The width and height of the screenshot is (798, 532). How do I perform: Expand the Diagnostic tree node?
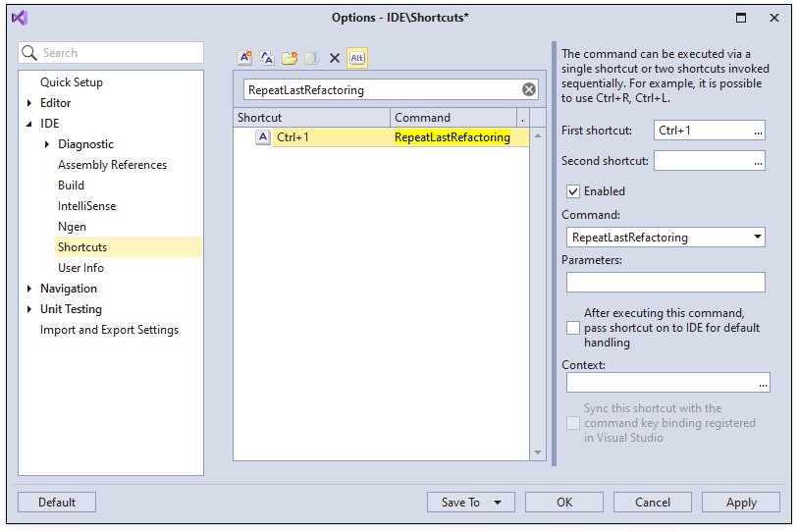(x=47, y=144)
